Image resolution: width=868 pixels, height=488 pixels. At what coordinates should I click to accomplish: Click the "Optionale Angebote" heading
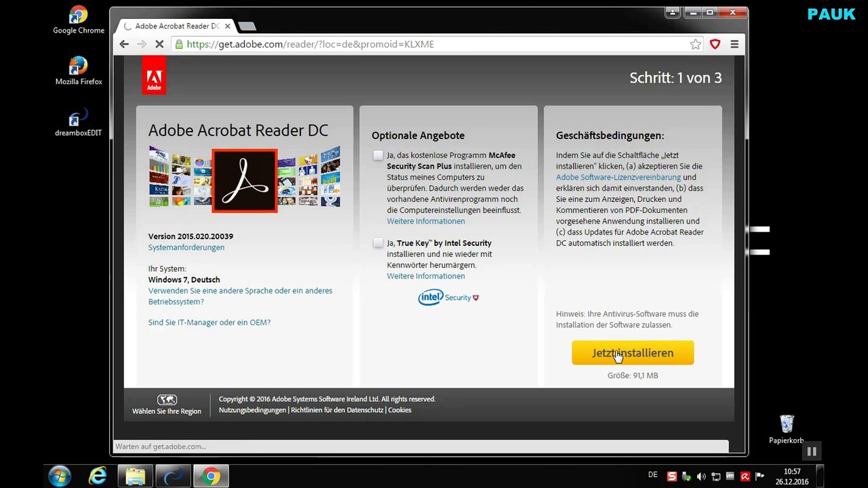tap(418, 136)
